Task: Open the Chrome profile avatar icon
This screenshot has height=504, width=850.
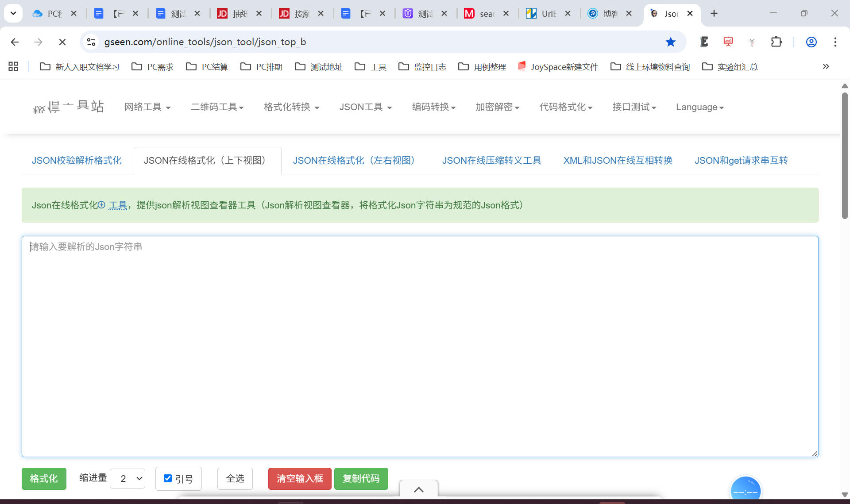Action: [811, 42]
